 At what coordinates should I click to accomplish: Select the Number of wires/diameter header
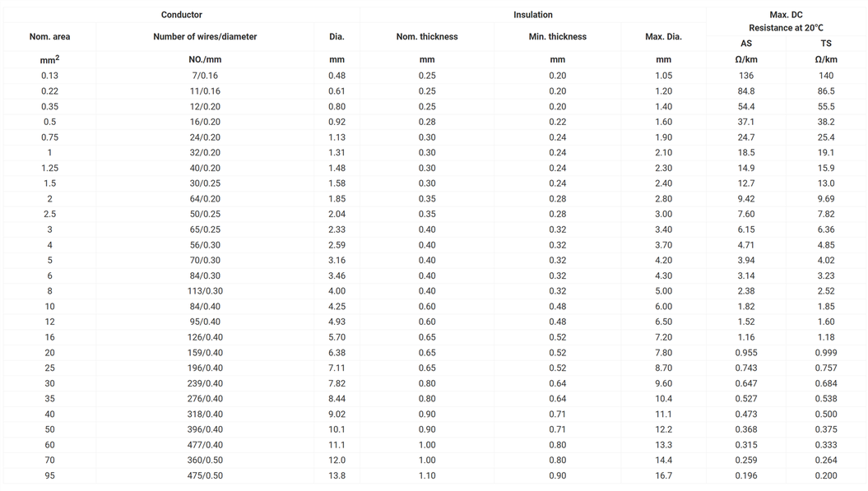pyautogui.click(x=205, y=37)
